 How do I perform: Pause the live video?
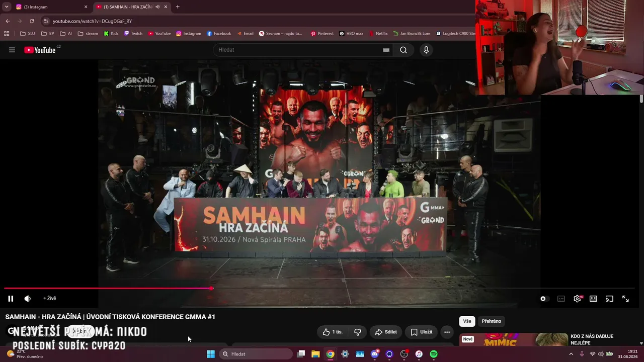tap(11, 299)
